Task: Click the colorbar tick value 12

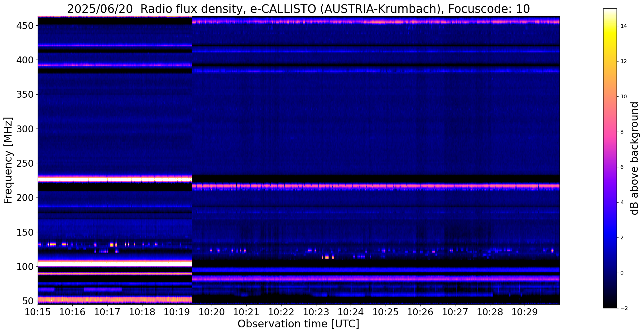Action: [x=623, y=61]
